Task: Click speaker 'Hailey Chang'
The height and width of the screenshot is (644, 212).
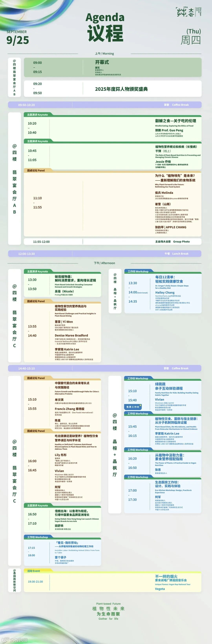Action: [165, 292]
